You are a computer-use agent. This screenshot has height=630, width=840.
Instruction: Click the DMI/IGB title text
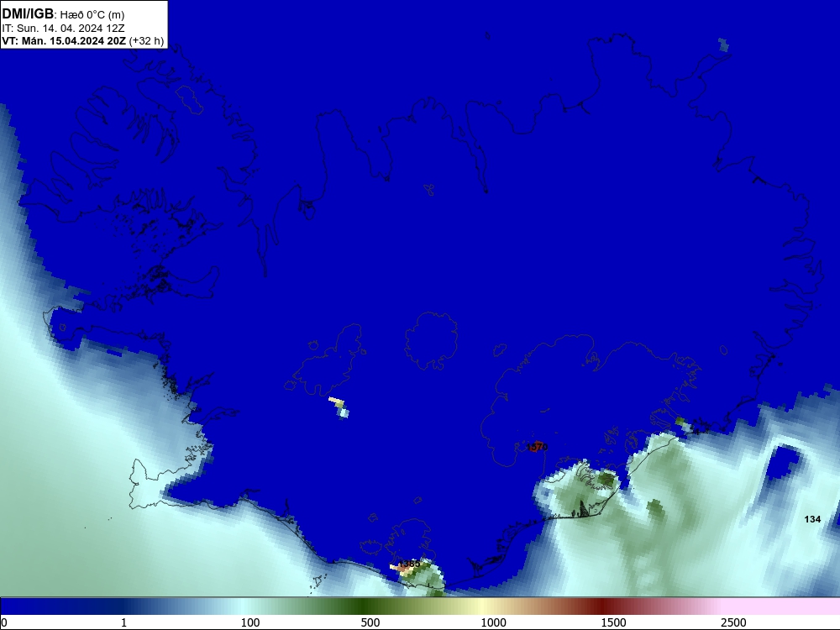tap(28, 14)
